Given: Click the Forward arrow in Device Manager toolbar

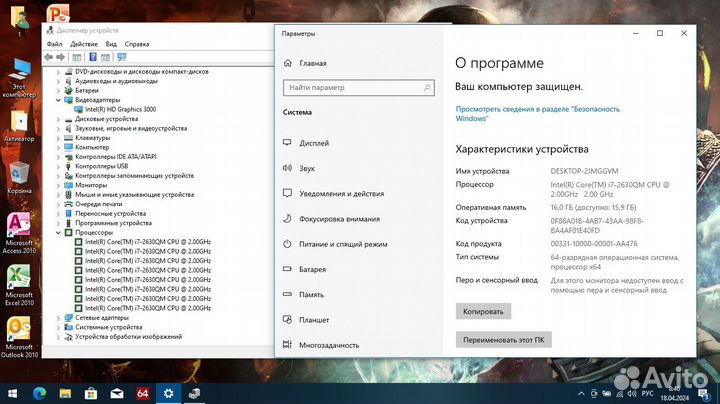Looking at the screenshot, I should (x=60, y=57).
